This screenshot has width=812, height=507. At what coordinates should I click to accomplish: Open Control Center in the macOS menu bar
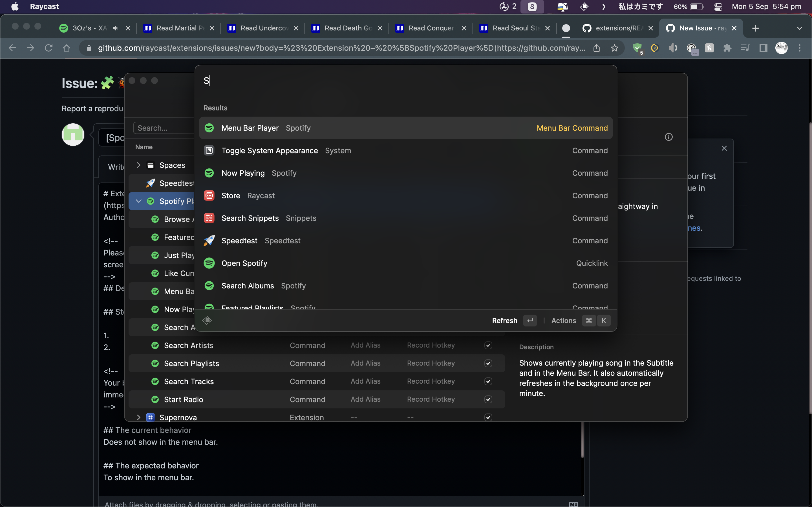pos(718,7)
